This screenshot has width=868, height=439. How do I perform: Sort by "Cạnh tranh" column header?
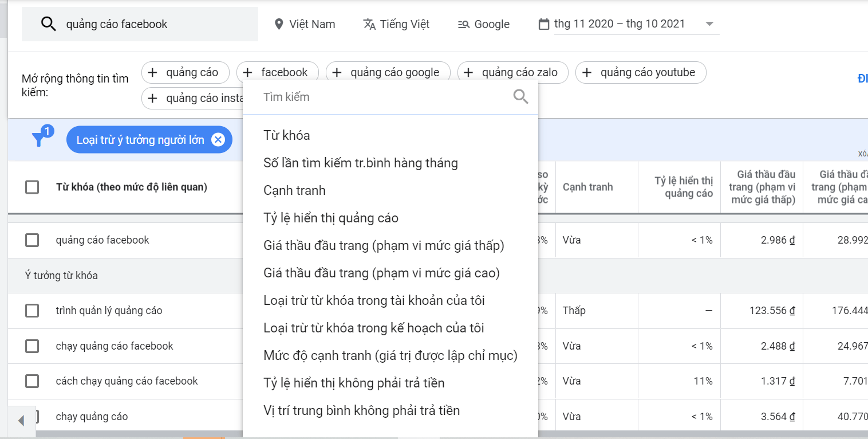tap(587, 187)
